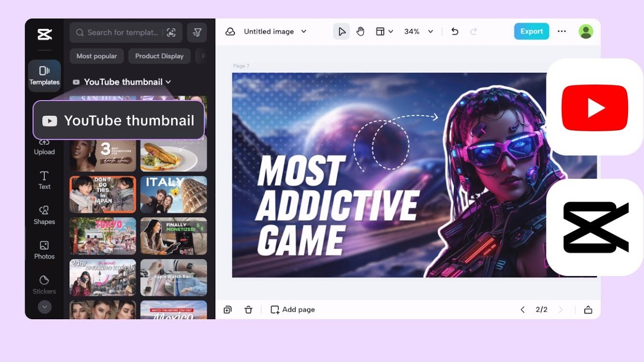Choose the ITALY template thumbnail
The image size is (644, 362).
[x=174, y=195]
